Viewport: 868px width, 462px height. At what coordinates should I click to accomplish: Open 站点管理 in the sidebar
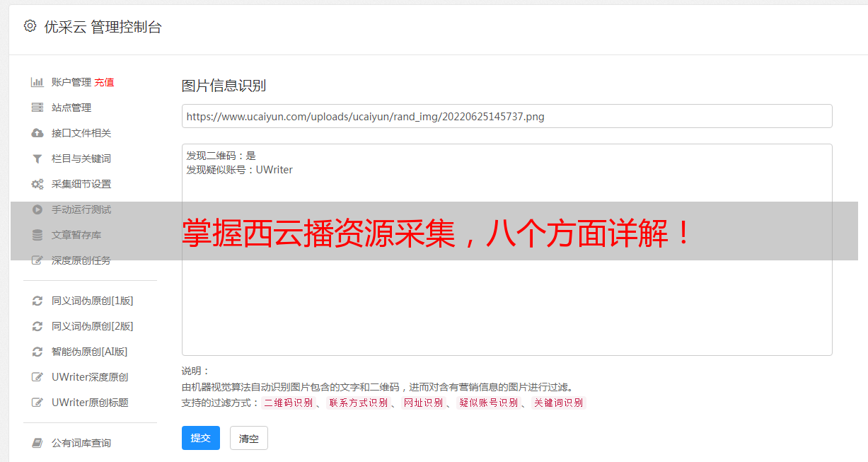coord(71,108)
